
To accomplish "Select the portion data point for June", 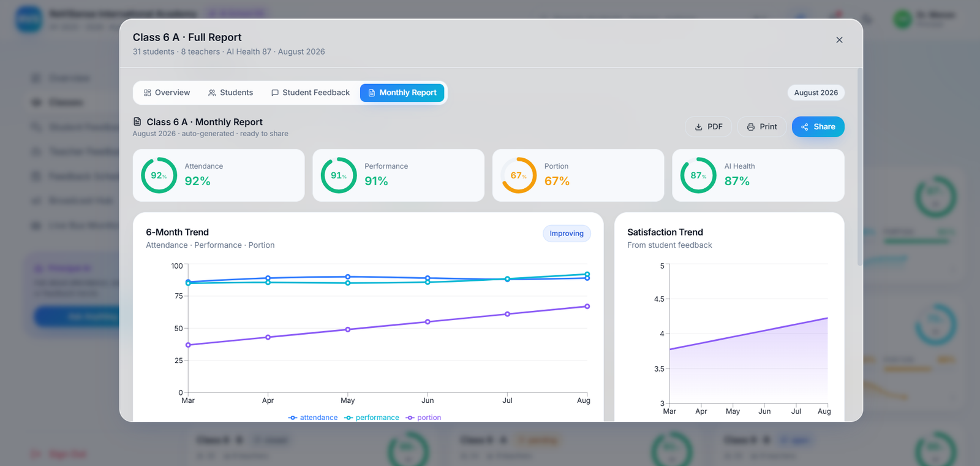I will (x=428, y=322).
